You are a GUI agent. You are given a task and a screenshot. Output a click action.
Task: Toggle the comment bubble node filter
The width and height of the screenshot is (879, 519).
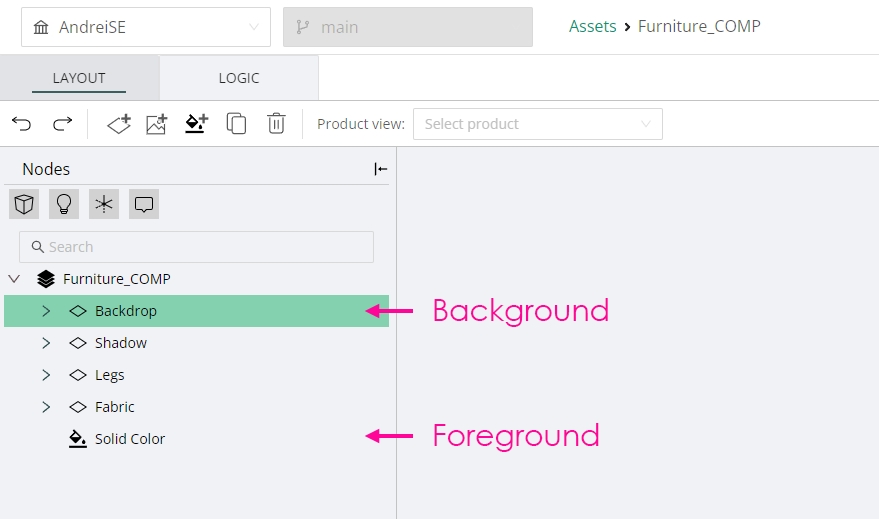click(144, 204)
